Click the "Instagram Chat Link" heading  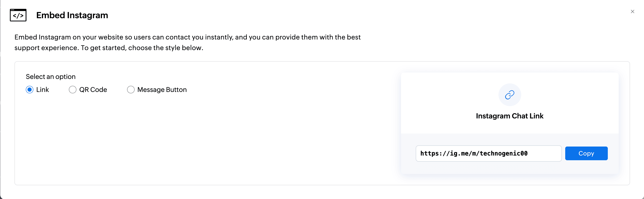coord(510,116)
